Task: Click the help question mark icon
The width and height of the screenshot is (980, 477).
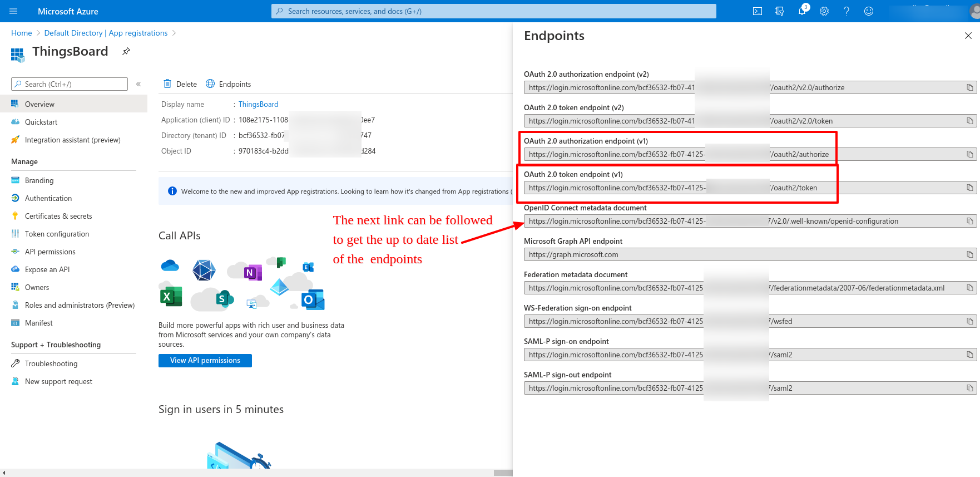Action: pyautogui.click(x=846, y=11)
